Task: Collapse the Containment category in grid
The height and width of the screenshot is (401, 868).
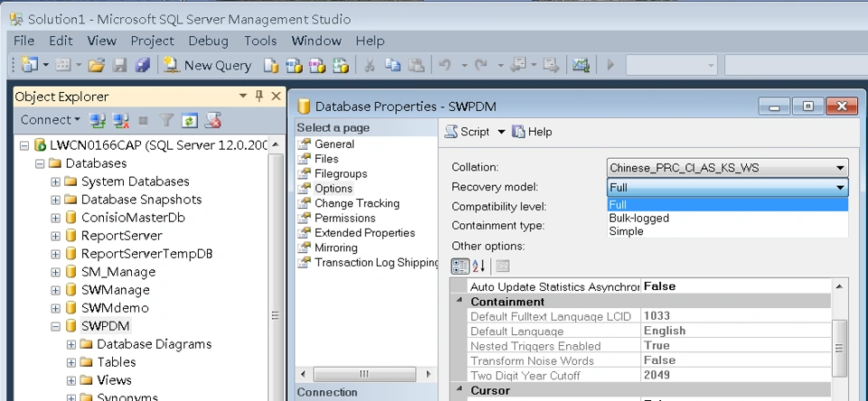Action: [x=459, y=301]
